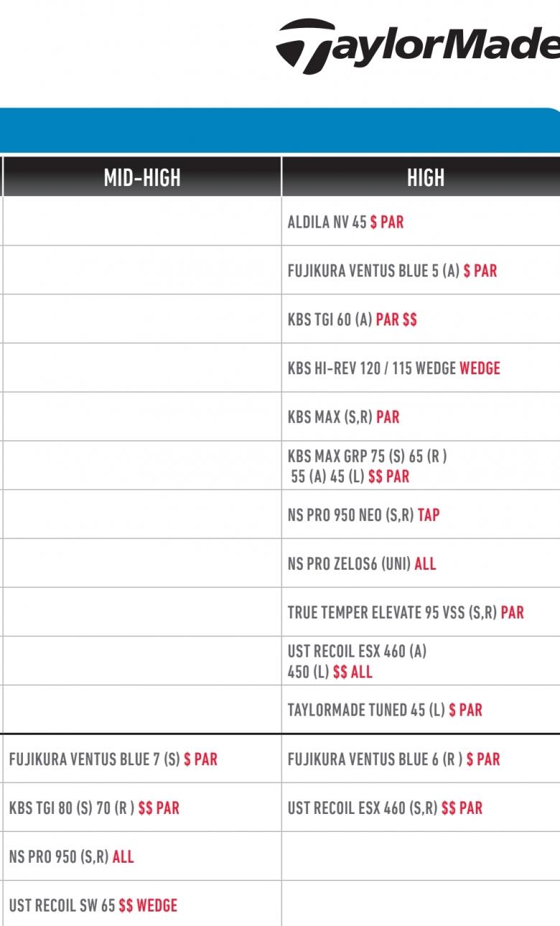The height and width of the screenshot is (926, 560).
Task: Click Fujikura Ventus Blue 6 (R) entry
Action: (393, 759)
